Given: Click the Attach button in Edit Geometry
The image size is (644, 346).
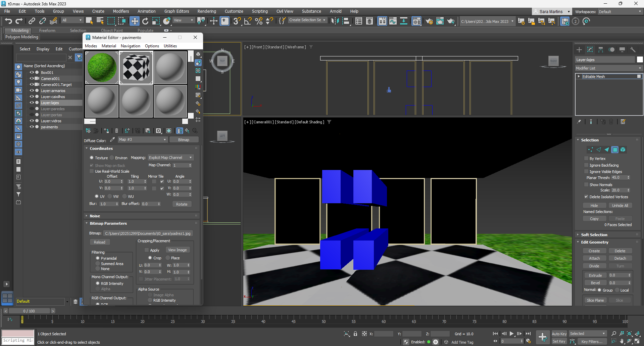Looking at the screenshot, I should coord(594,258).
